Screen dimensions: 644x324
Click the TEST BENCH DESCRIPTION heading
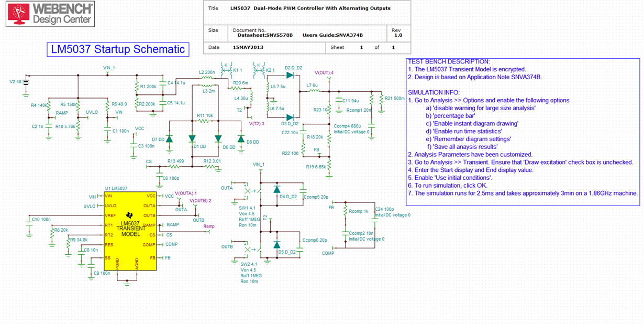point(449,62)
